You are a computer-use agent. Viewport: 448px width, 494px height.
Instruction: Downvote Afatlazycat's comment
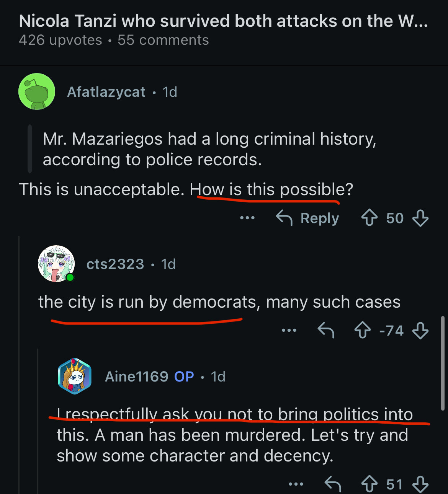pyautogui.click(x=420, y=218)
